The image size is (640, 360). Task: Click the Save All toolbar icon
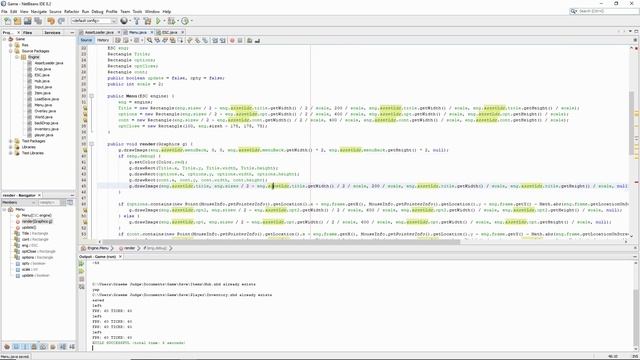tap(38, 21)
